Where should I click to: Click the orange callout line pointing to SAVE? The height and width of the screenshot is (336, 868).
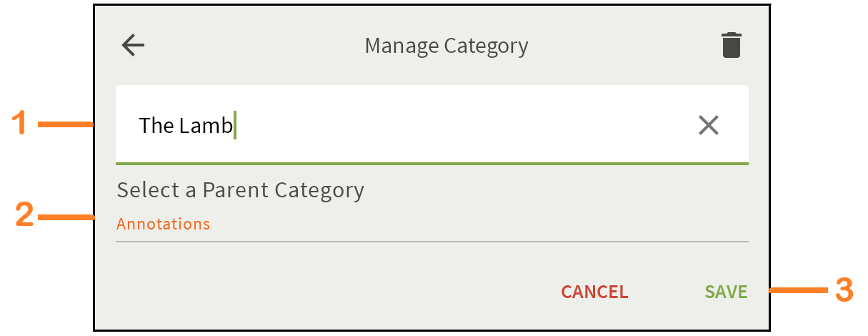tap(797, 291)
